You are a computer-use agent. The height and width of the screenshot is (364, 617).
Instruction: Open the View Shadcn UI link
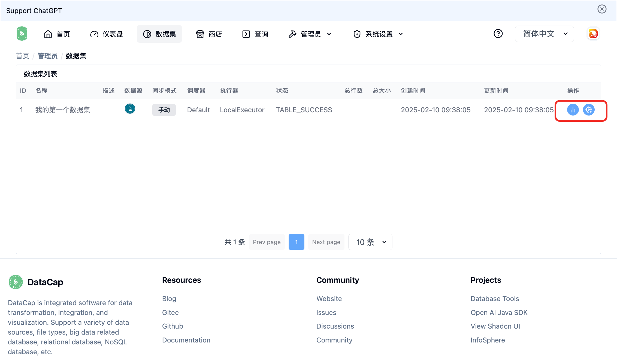[495, 326]
